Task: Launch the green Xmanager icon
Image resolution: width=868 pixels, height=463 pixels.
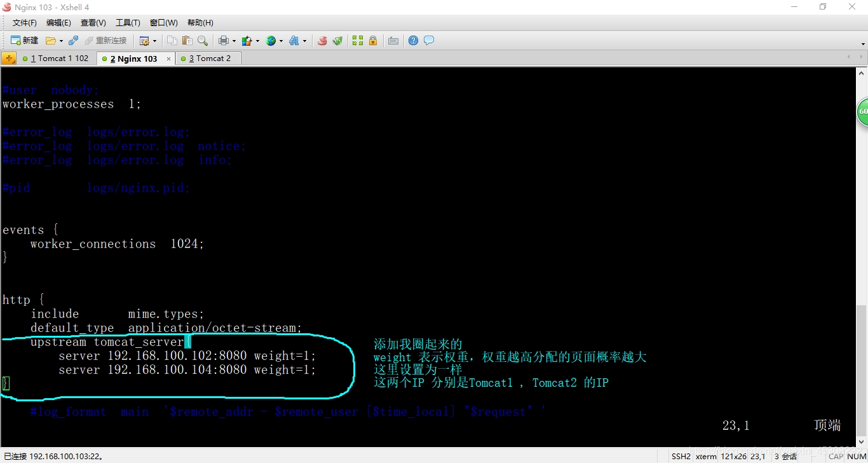Action: [x=337, y=41]
